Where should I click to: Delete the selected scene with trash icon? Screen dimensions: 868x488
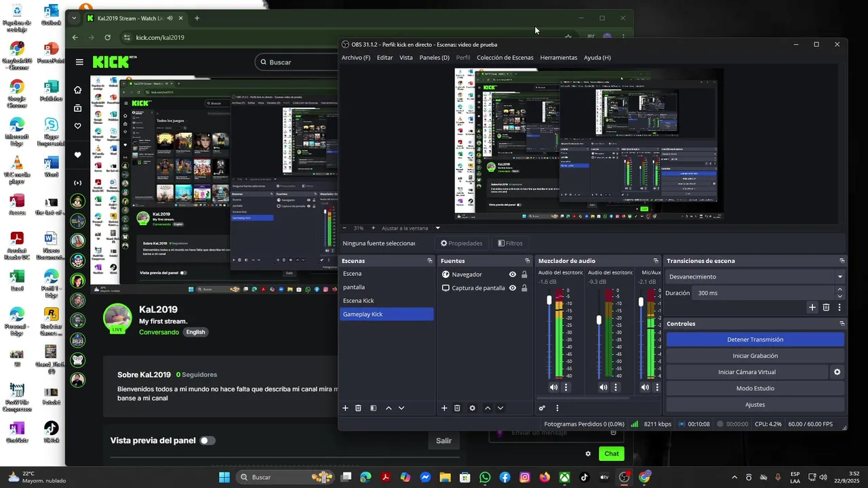(358, 408)
